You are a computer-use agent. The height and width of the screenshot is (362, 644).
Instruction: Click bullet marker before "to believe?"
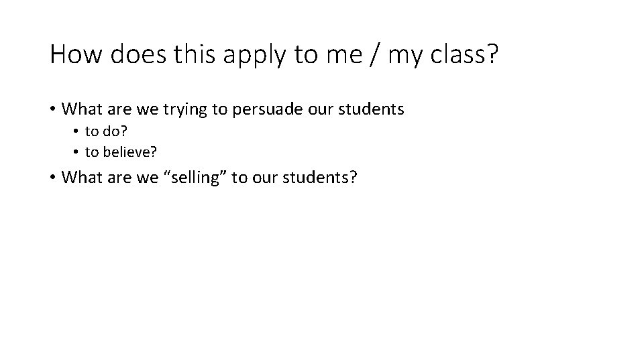point(76,152)
